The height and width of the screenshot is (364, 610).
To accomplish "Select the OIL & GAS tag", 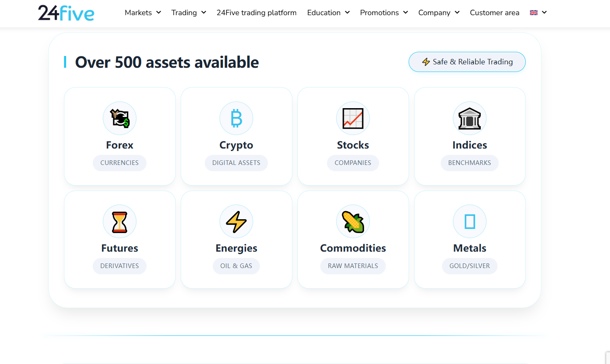I will tap(236, 266).
